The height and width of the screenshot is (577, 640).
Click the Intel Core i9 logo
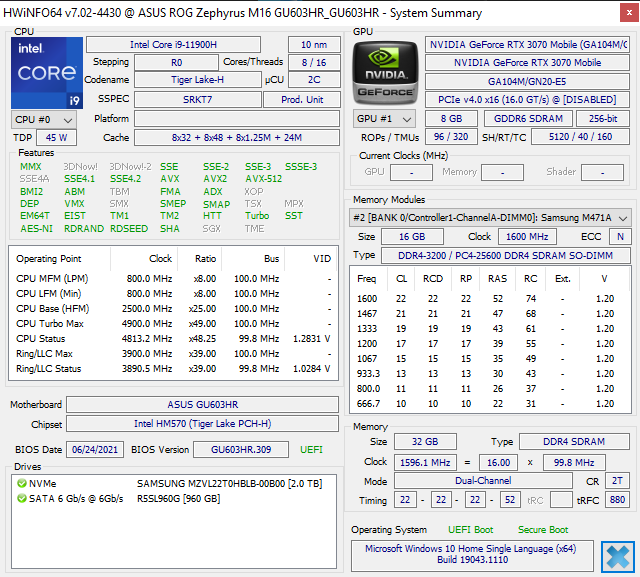[x=46, y=72]
